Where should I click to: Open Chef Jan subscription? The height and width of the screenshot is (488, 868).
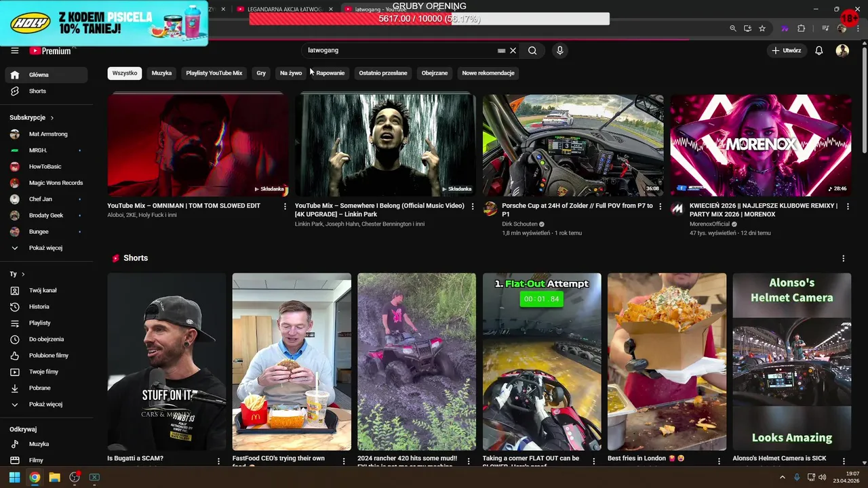46,199
